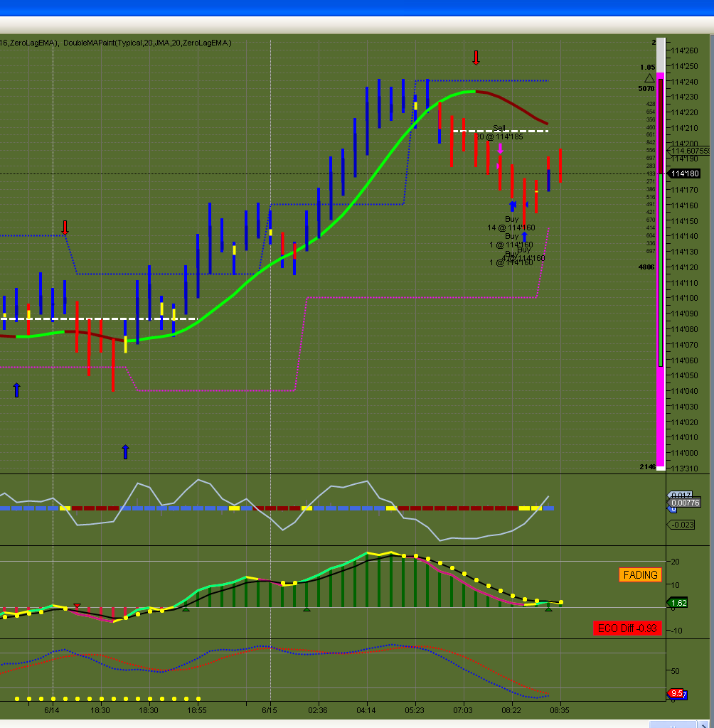Screen dimensions: 714x728
Task: Click the red 9.5 value tag
Action: (676, 693)
